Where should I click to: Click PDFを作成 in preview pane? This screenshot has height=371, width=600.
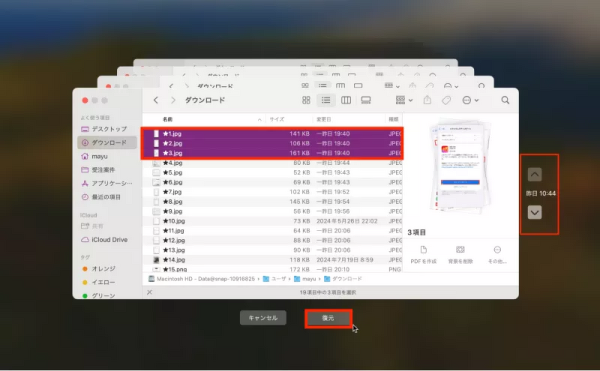(423, 255)
